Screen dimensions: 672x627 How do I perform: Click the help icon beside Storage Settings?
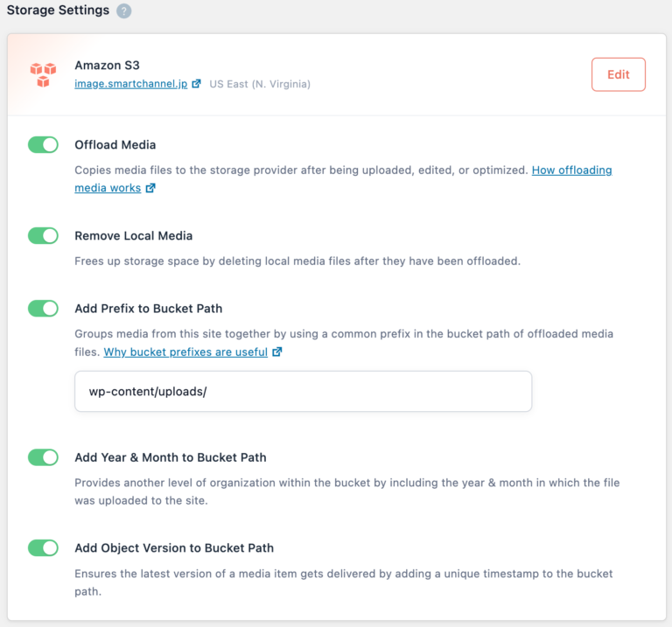(x=124, y=11)
